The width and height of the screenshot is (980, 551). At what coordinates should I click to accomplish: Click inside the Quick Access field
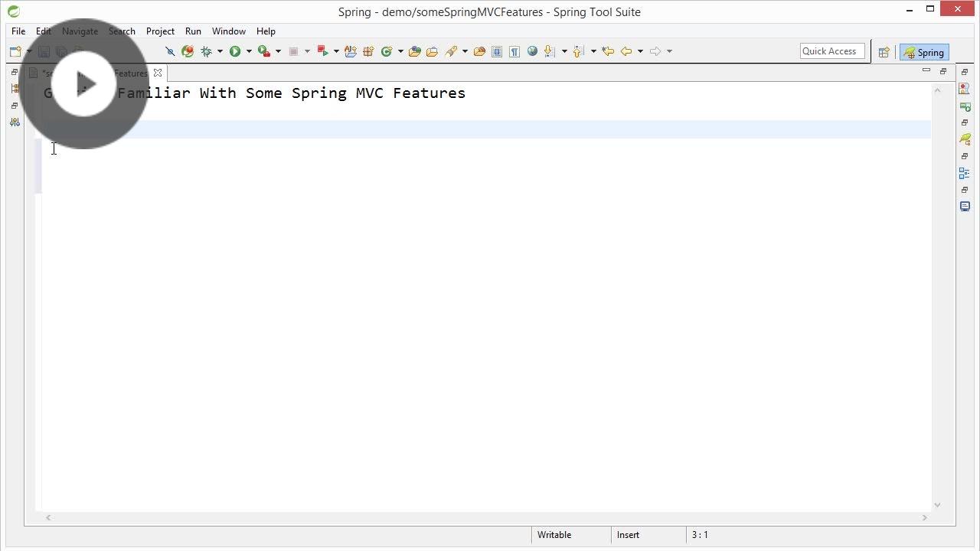[x=831, y=51]
